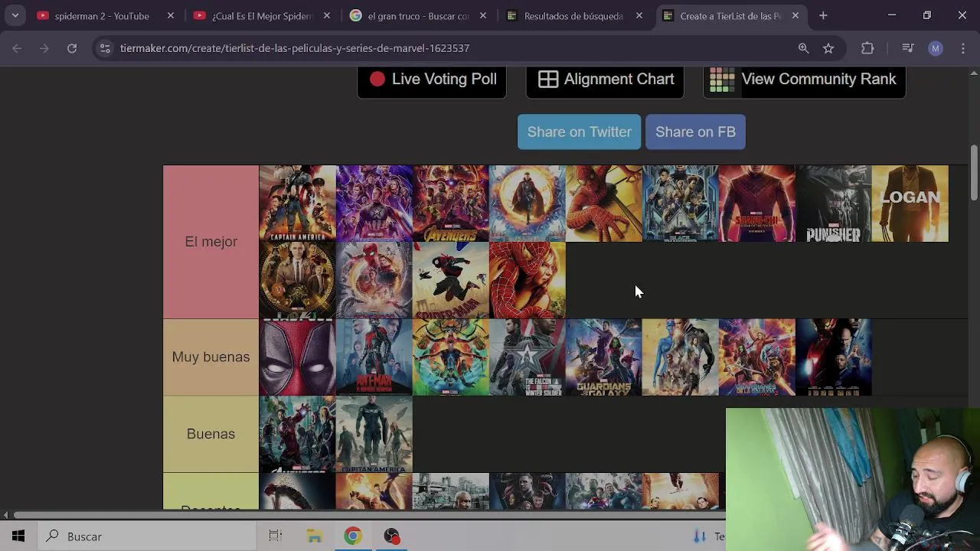
Task: Open View Community Rank
Action: coord(805,80)
